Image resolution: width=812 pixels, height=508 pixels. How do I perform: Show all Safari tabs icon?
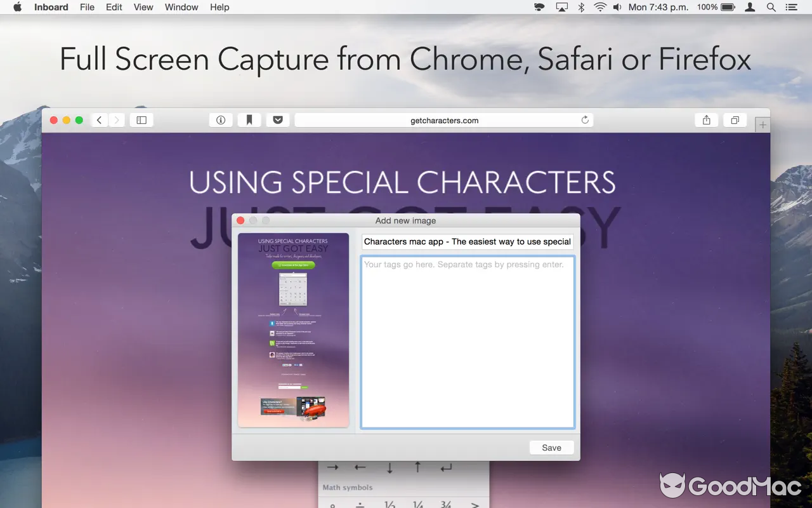click(735, 120)
